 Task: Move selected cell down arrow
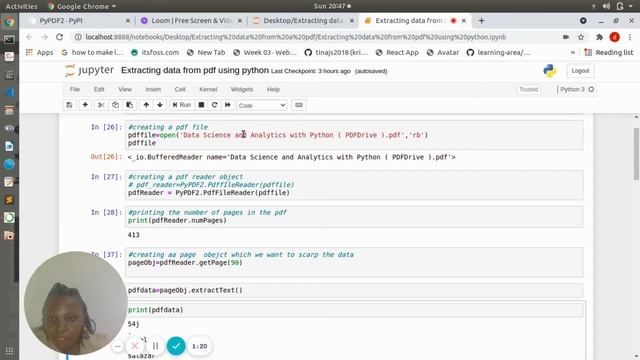(160, 105)
